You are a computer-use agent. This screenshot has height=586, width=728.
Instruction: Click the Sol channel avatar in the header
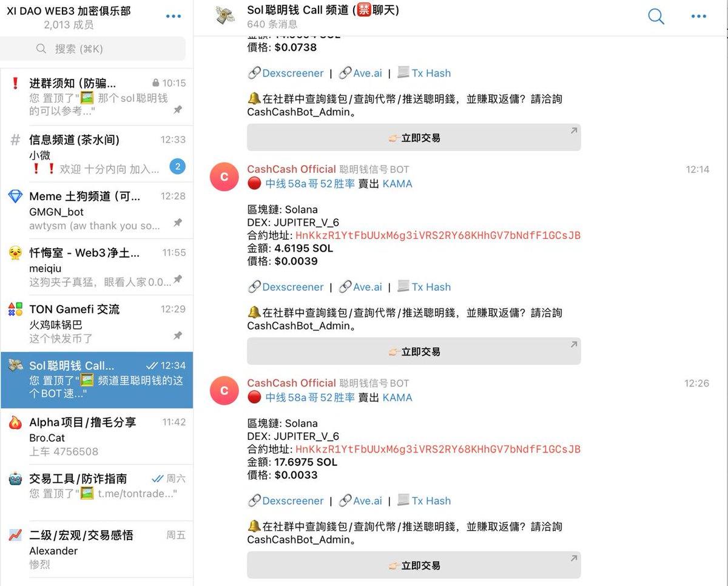pos(225,16)
